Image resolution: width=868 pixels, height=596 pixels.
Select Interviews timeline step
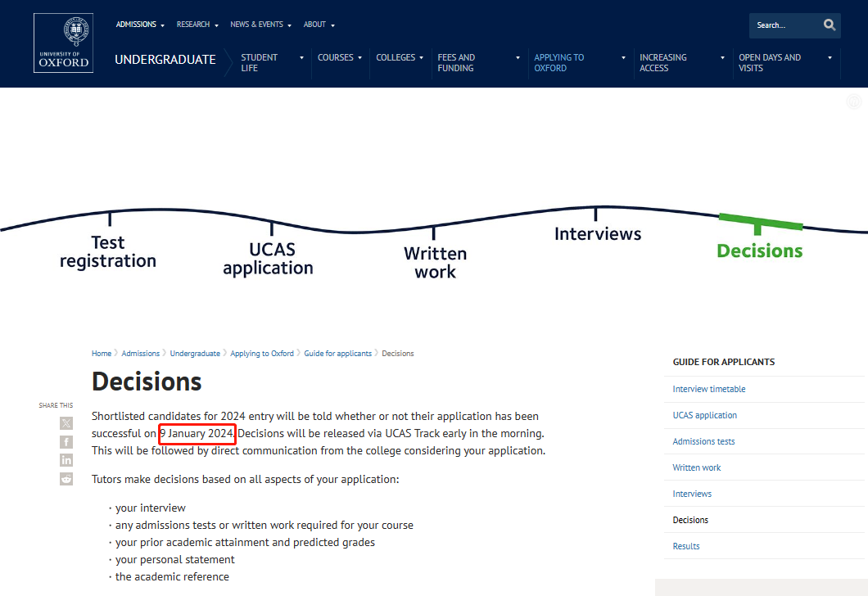click(598, 233)
